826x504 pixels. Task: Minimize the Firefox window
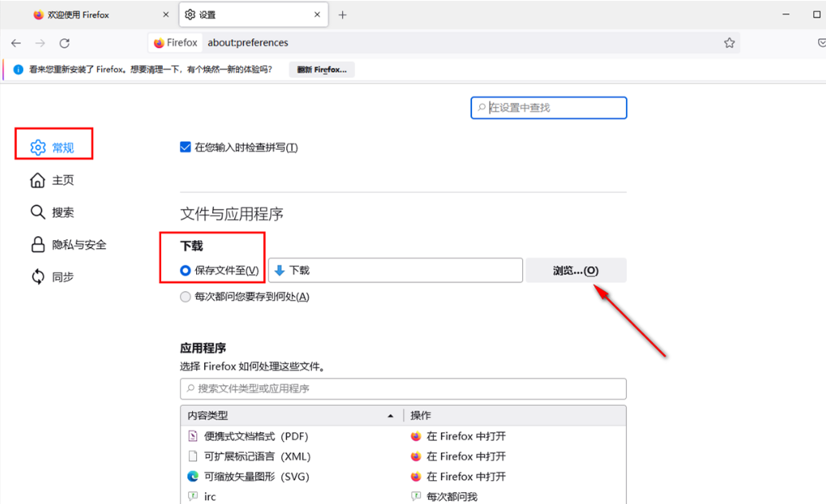pyautogui.click(x=786, y=14)
